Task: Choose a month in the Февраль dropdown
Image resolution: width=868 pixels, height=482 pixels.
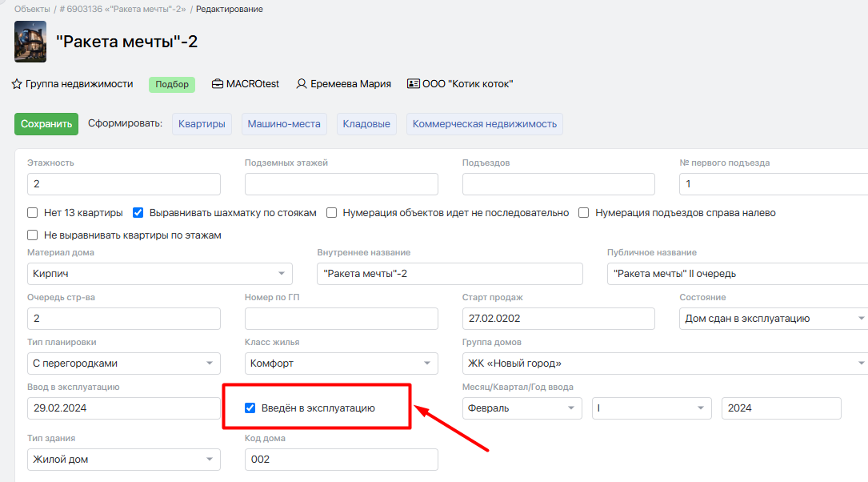Action: (x=522, y=408)
